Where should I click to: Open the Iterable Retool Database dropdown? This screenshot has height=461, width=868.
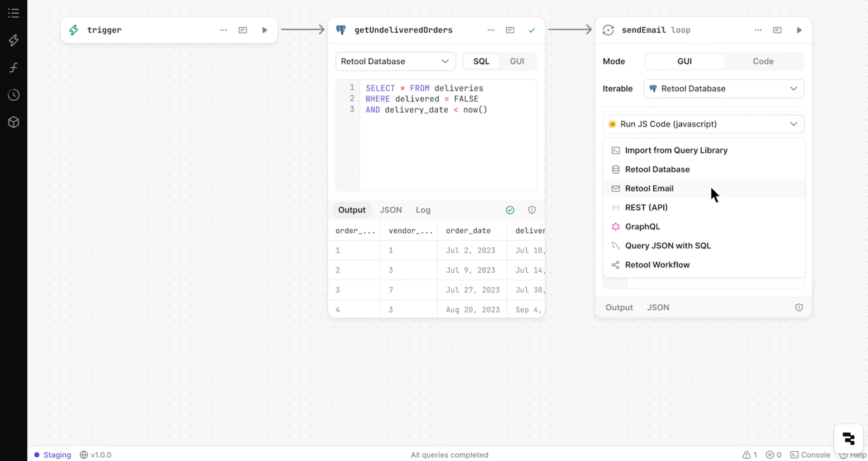point(724,88)
